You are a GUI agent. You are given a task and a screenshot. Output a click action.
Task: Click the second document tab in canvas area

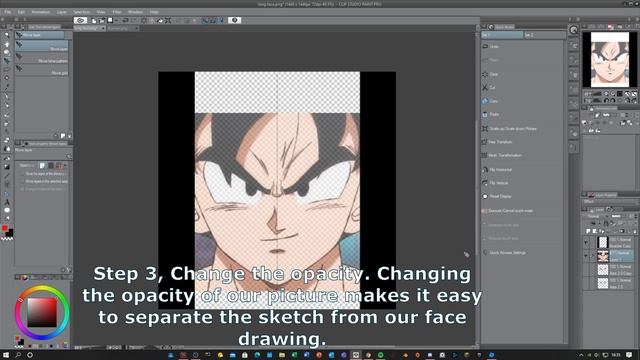(123, 28)
